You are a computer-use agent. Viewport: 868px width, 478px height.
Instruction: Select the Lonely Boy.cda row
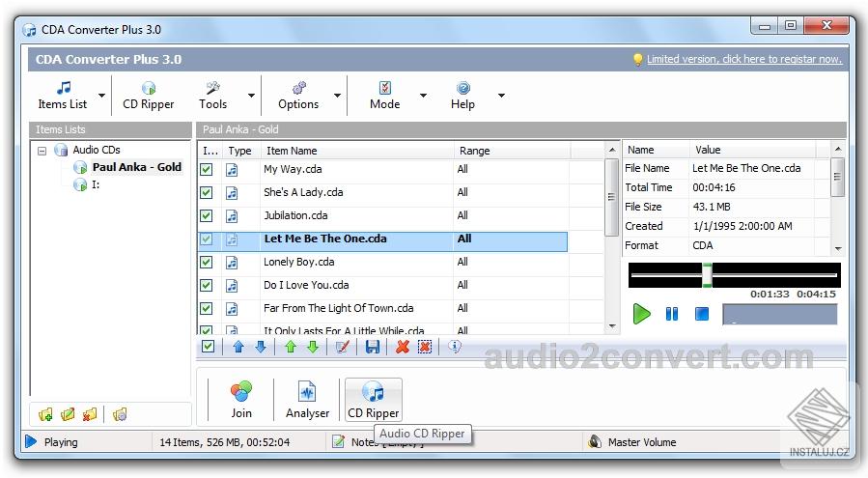click(x=382, y=262)
